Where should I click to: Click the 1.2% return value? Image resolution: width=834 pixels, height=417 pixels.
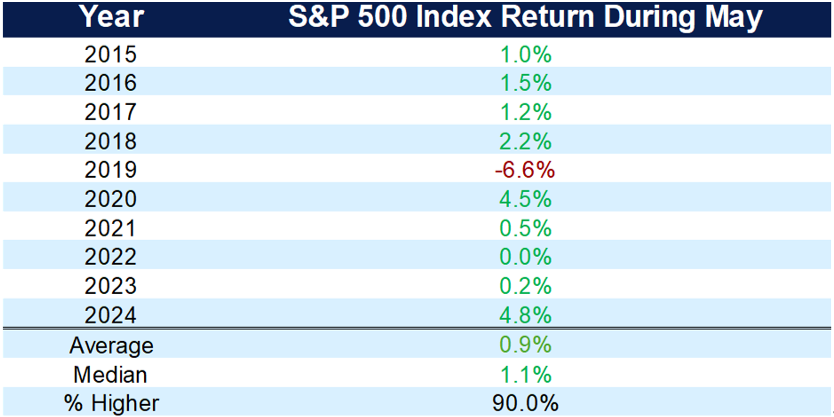coord(524,112)
